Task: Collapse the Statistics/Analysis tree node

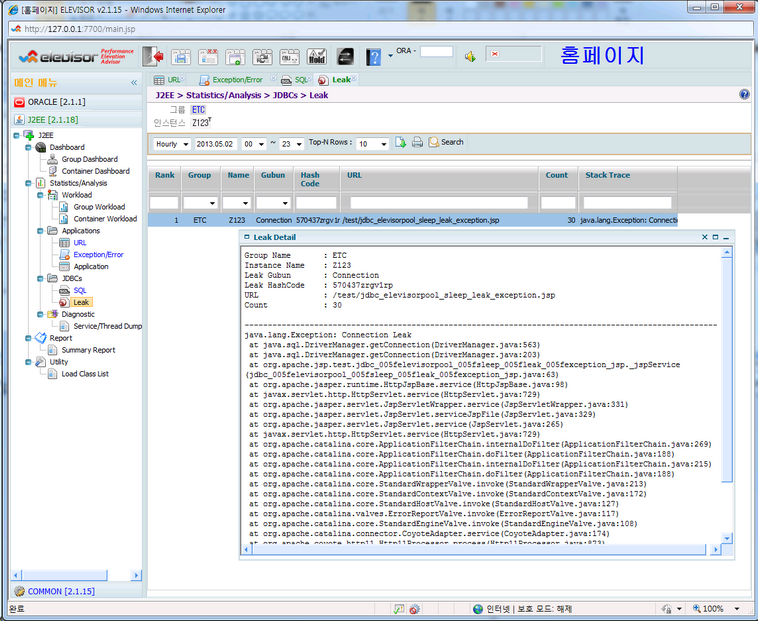Action: pos(28,183)
